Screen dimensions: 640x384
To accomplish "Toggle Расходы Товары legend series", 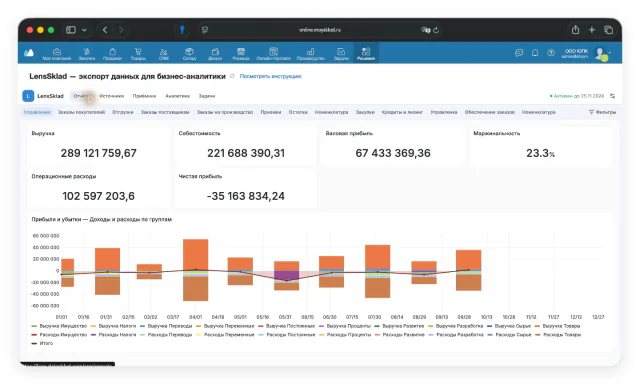I will (558, 335).
